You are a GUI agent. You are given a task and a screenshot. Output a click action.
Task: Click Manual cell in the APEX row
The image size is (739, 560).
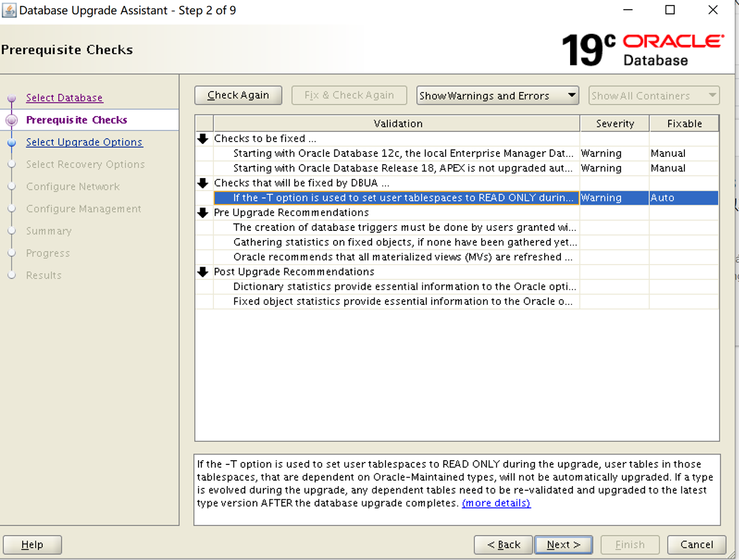684,168
